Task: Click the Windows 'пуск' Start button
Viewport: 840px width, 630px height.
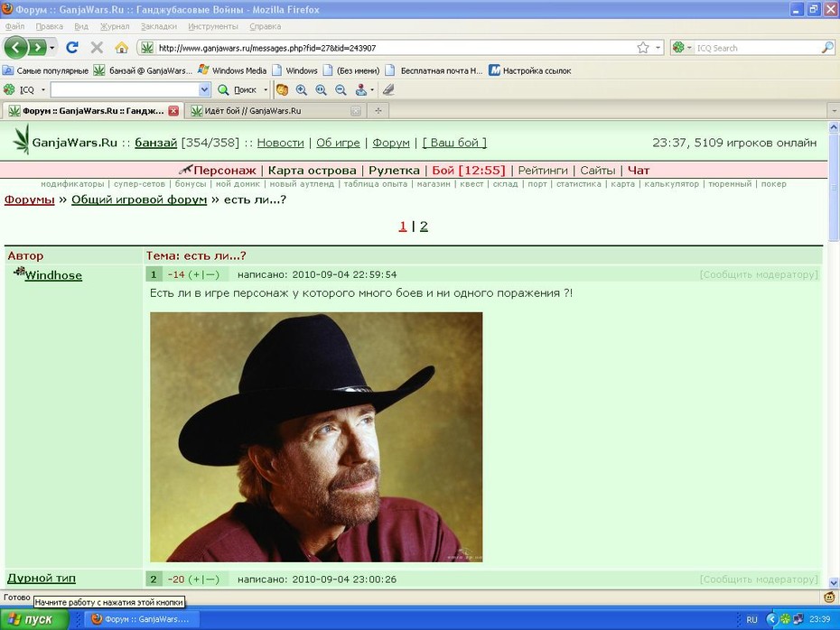Action: [34, 619]
